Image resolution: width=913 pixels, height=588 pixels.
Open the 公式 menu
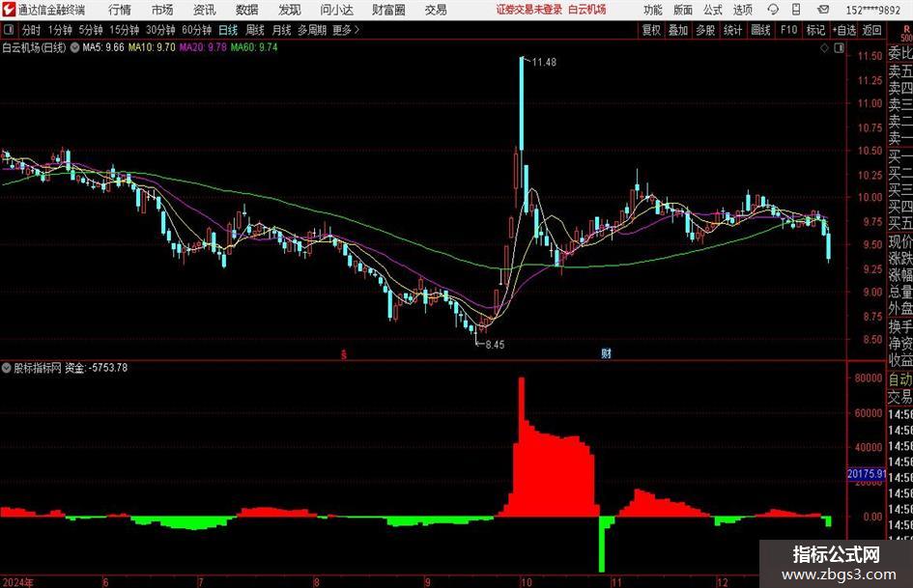click(x=713, y=10)
